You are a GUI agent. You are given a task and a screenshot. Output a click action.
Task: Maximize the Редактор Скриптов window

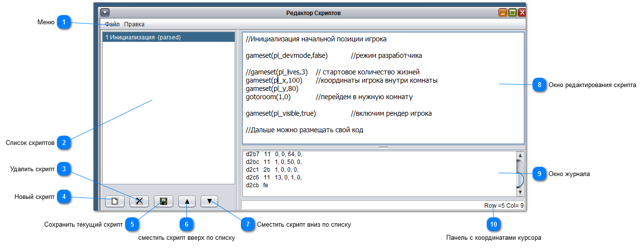pyautogui.click(x=513, y=13)
